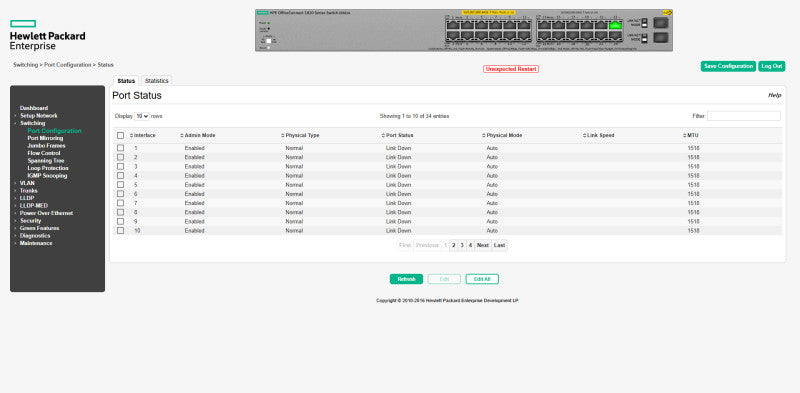The width and height of the screenshot is (800, 393).
Task: Check the box for interface 6
Action: (x=120, y=194)
